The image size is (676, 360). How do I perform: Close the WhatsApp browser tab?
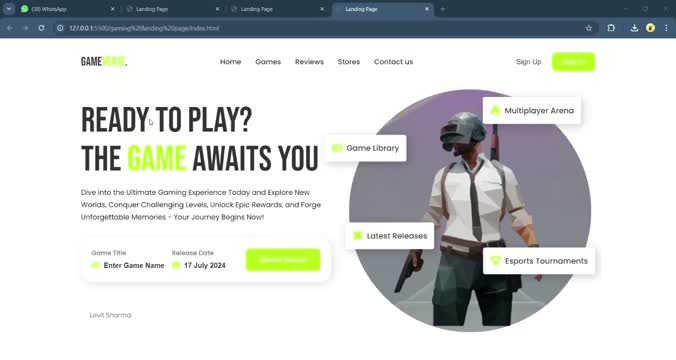(113, 9)
